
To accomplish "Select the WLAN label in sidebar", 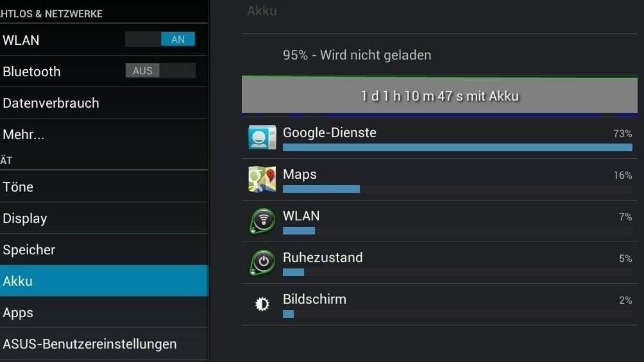I will [x=21, y=40].
